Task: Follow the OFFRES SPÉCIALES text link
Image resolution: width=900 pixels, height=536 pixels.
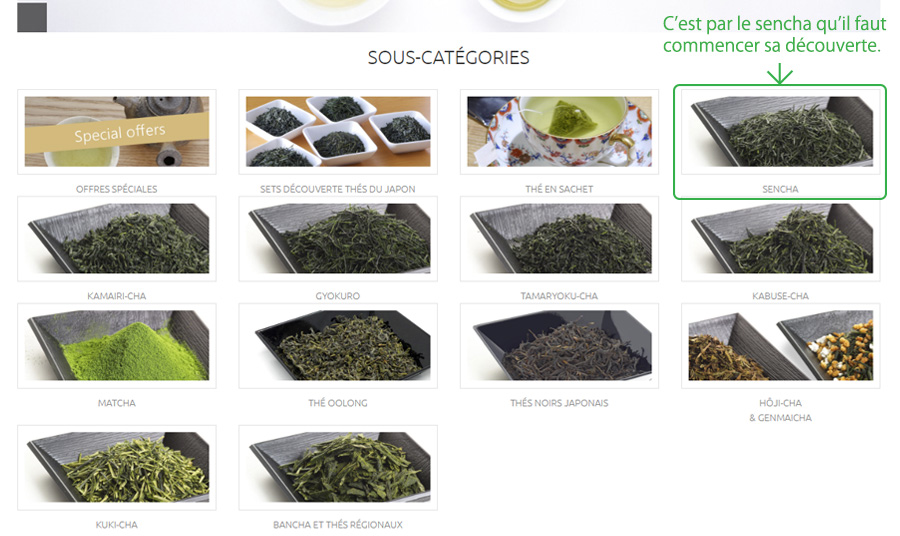Action: coord(117,189)
